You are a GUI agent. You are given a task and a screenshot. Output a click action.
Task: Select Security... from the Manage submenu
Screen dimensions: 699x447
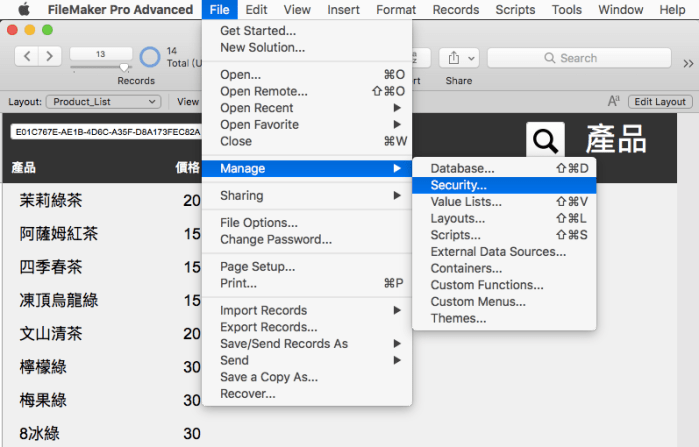point(458,185)
